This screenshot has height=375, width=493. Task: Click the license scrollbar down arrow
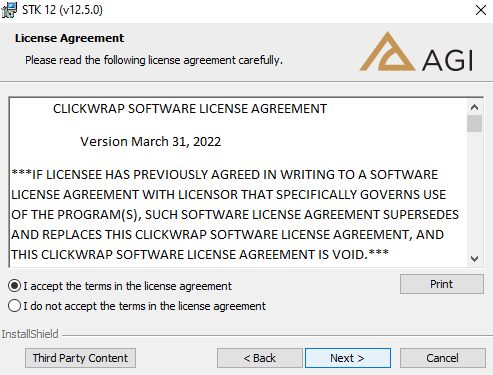[474, 259]
